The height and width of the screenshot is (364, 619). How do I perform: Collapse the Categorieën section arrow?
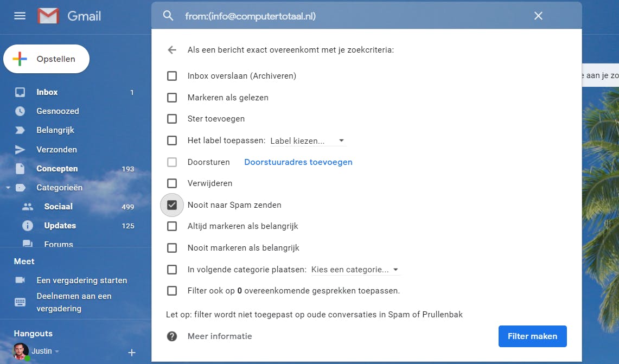pyautogui.click(x=8, y=188)
